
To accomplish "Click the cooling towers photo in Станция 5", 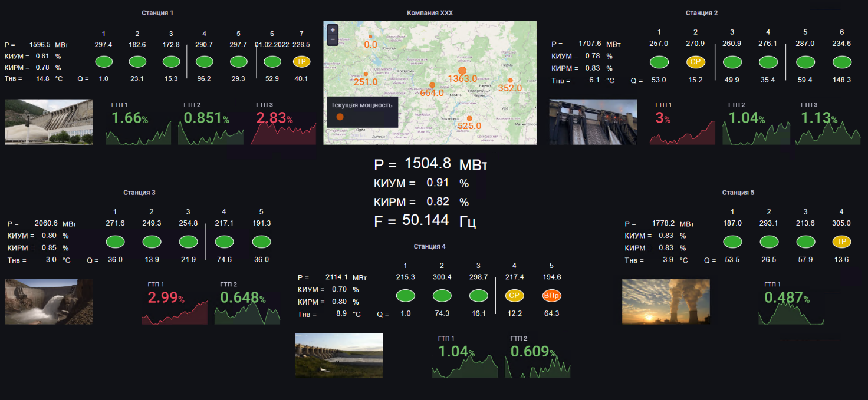I will coord(666,302).
